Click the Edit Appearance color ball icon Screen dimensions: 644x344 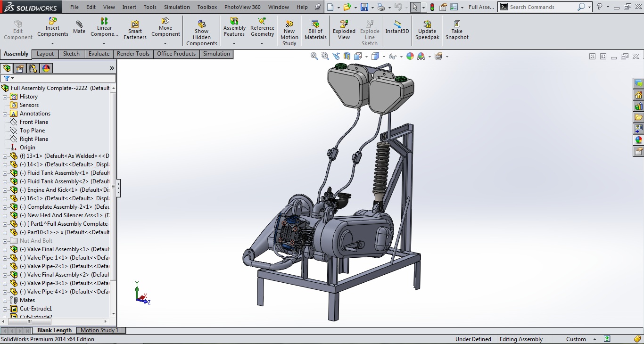pyautogui.click(x=410, y=56)
